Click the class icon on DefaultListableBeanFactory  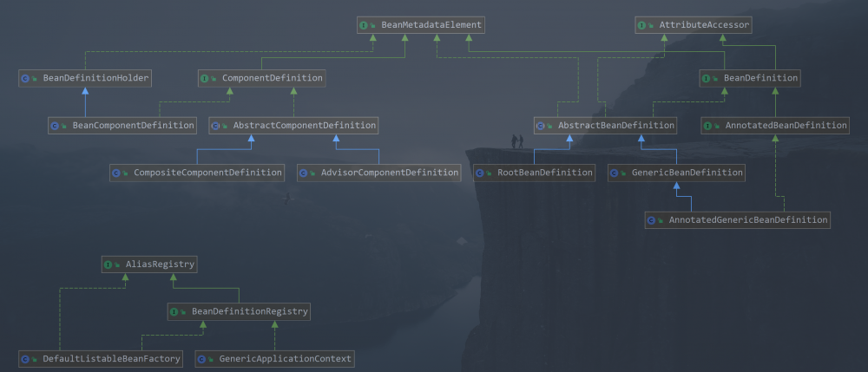(26, 358)
